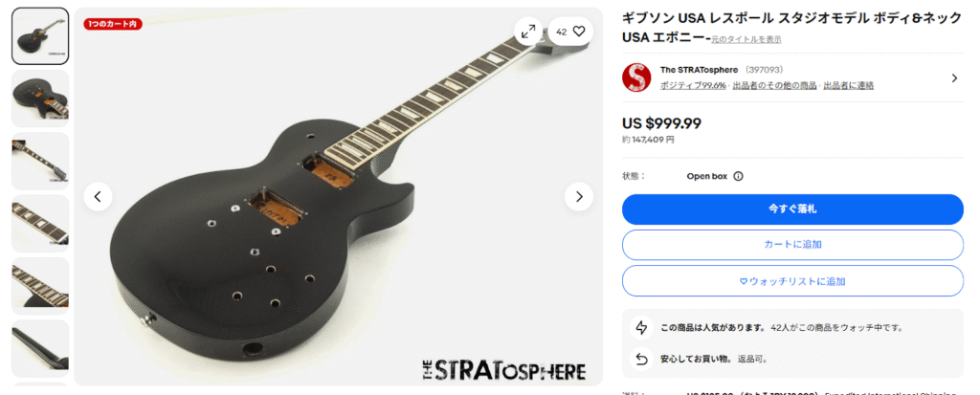Click the カートに追加 add to cart button
The width and height of the screenshot is (980, 395).
pos(792,245)
